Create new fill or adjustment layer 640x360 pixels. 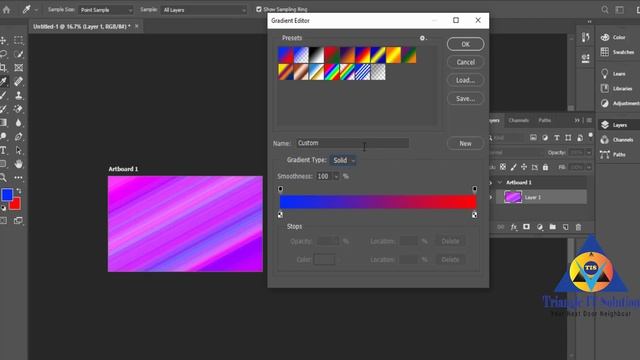(540, 227)
